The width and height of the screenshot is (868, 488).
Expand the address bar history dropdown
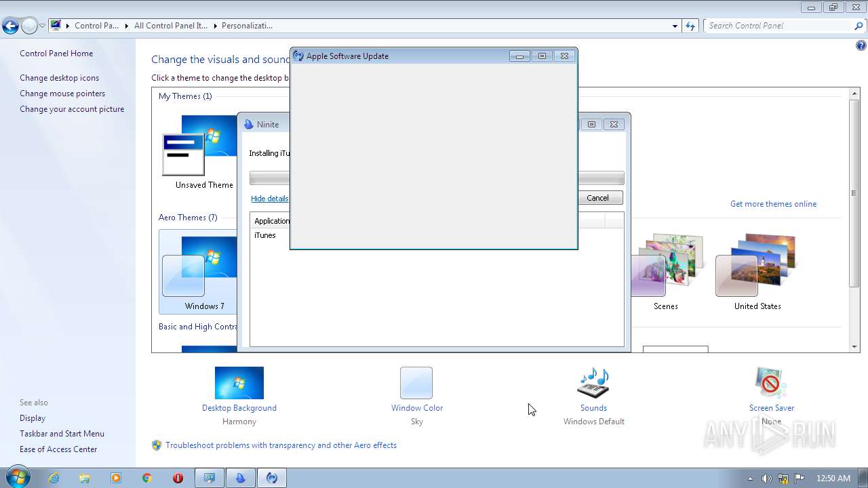pyautogui.click(x=675, y=26)
